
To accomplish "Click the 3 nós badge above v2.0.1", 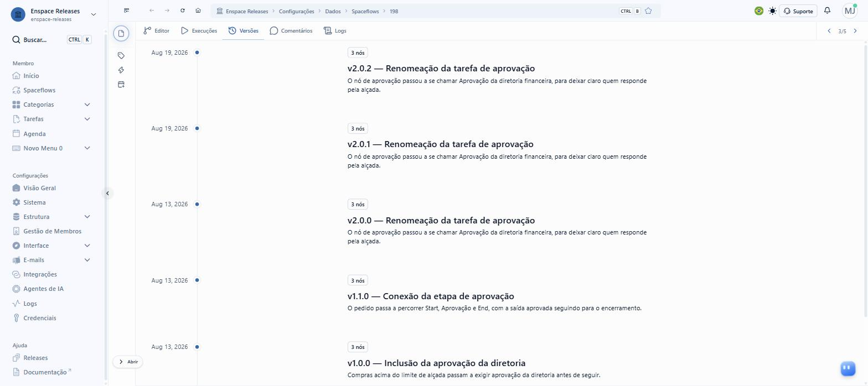I will (358, 128).
